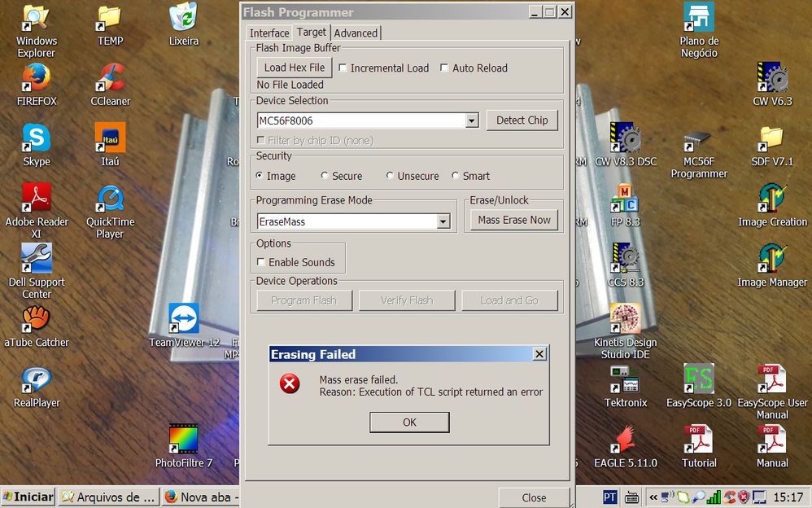The height and width of the screenshot is (508, 812).
Task: Open the Manual PDF shortcut
Action: click(x=772, y=446)
